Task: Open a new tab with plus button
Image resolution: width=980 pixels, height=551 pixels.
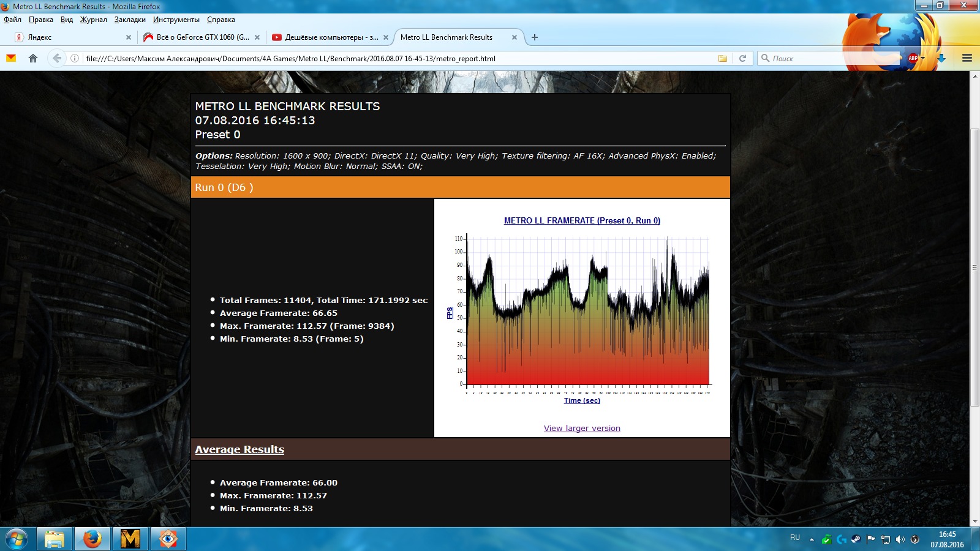Action: point(535,37)
